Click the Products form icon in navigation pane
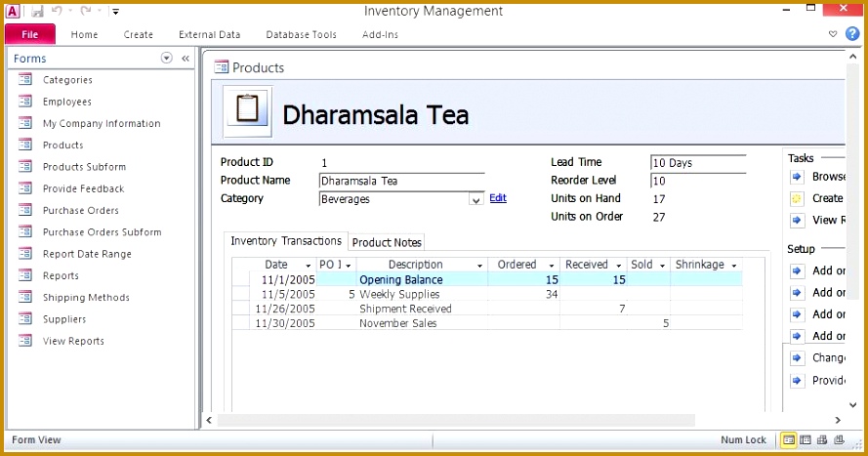Screen dimensions: 868x456 coord(25,145)
